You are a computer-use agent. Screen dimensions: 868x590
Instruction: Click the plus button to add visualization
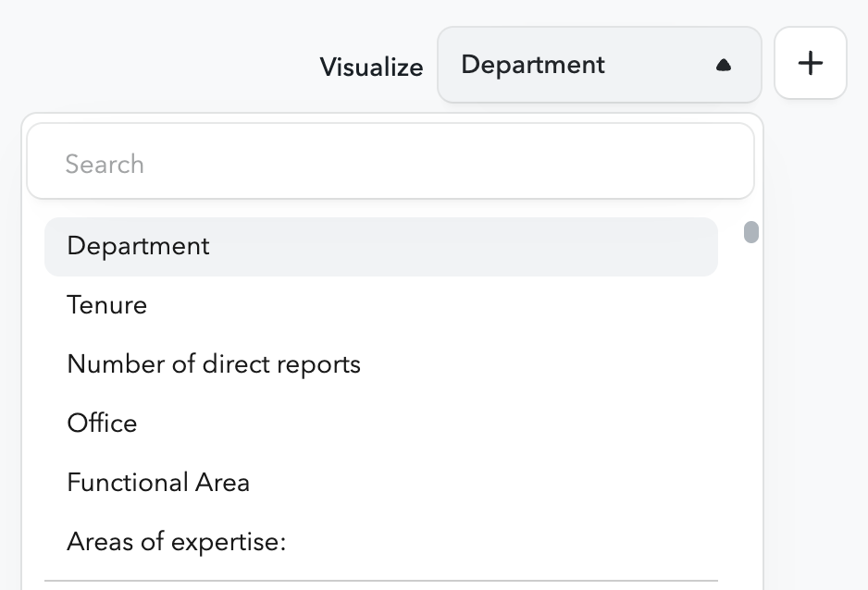click(810, 63)
